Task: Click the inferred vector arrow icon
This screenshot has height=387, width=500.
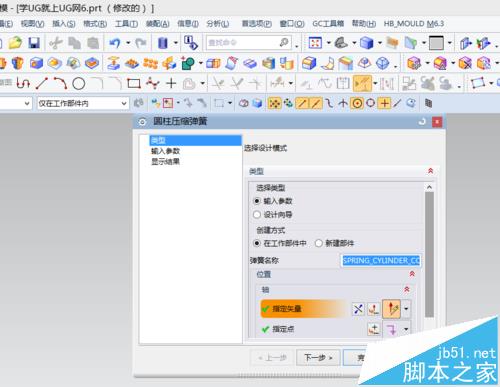Action: coord(392,309)
